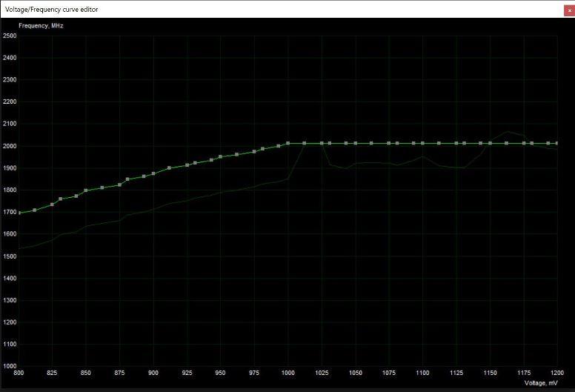Click the 1175 voltage axis label
The image size is (575, 392).
click(x=524, y=373)
